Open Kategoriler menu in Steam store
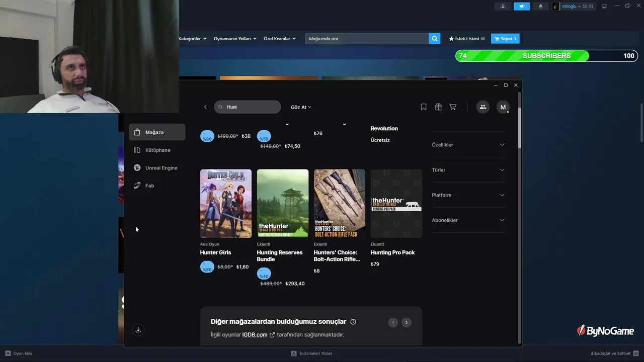 pos(193,39)
